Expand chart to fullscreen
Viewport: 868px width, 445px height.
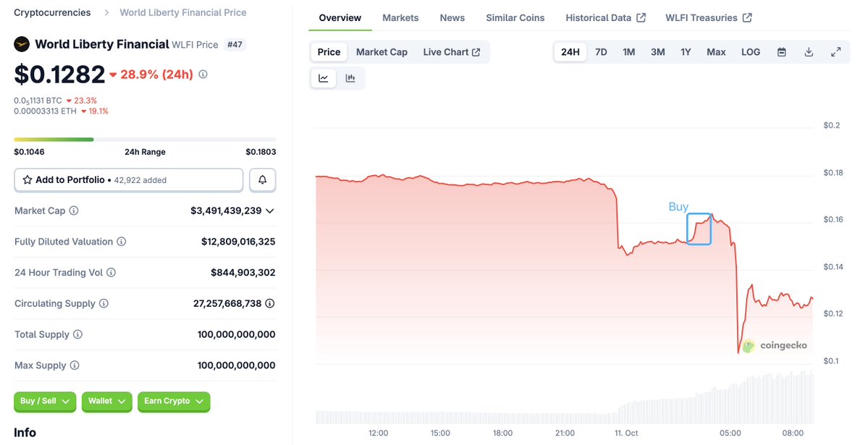pyautogui.click(x=835, y=52)
